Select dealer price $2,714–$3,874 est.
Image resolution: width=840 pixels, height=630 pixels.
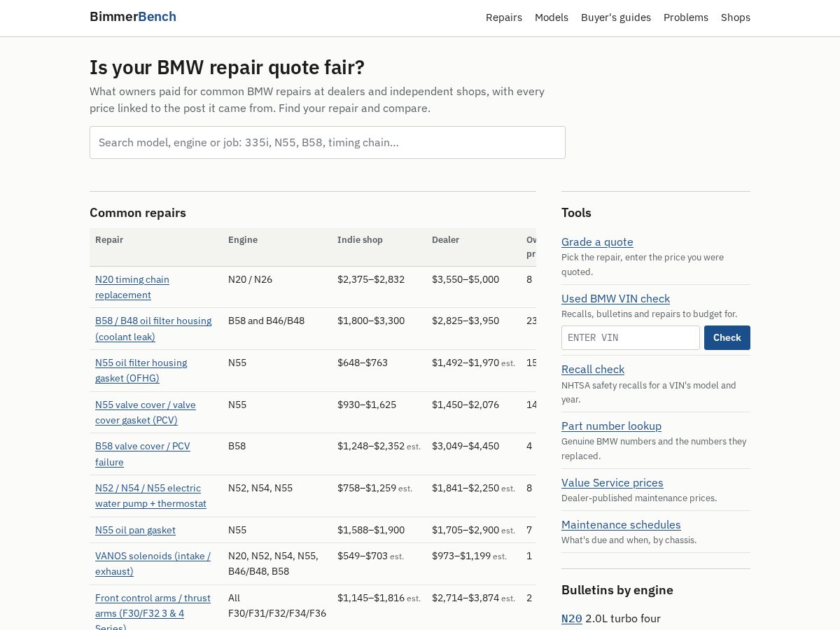pos(473,598)
